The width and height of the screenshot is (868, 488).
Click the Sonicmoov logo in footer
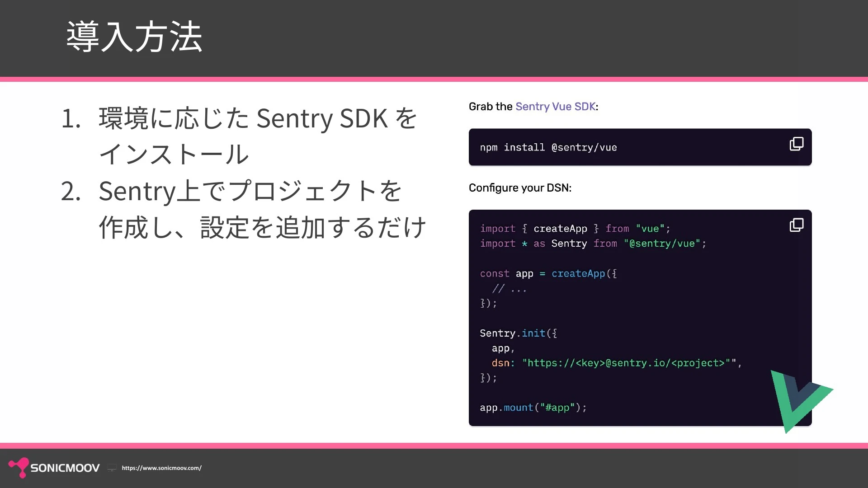(x=54, y=468)
